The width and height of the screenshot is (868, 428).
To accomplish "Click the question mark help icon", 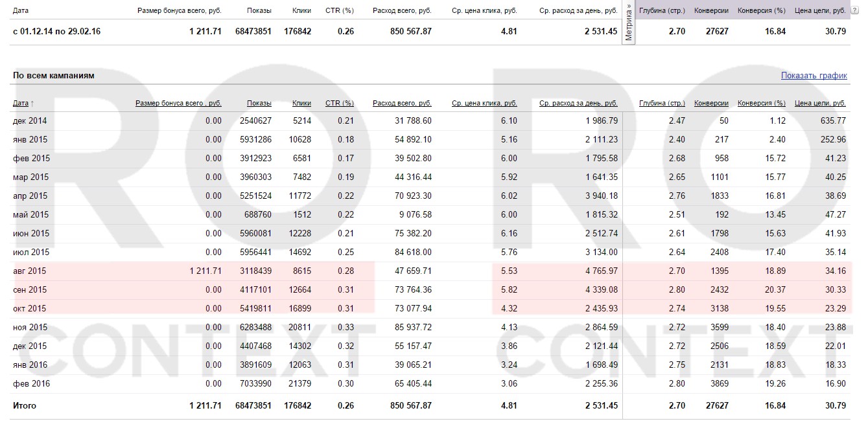I will 854,10.
